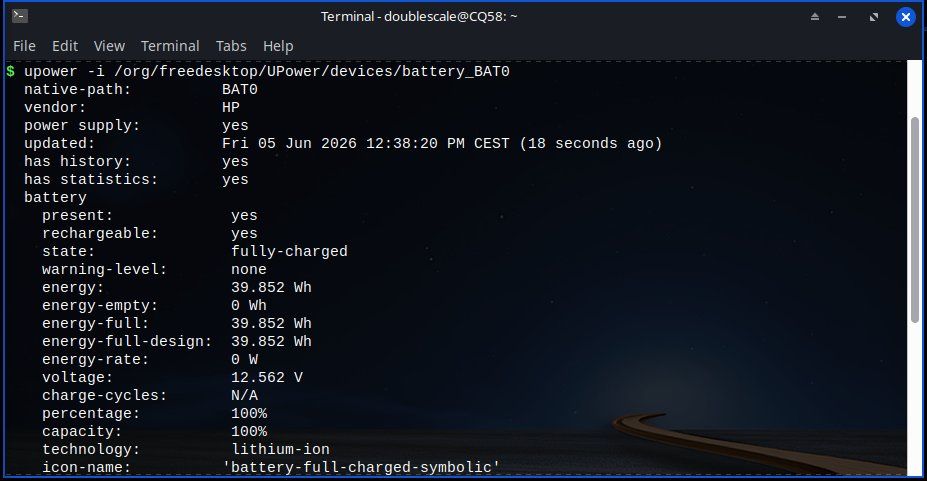This screenshot has height=481, width=927.
Task: Click the terminal icon in the title bar
Action: pos(20,16)
